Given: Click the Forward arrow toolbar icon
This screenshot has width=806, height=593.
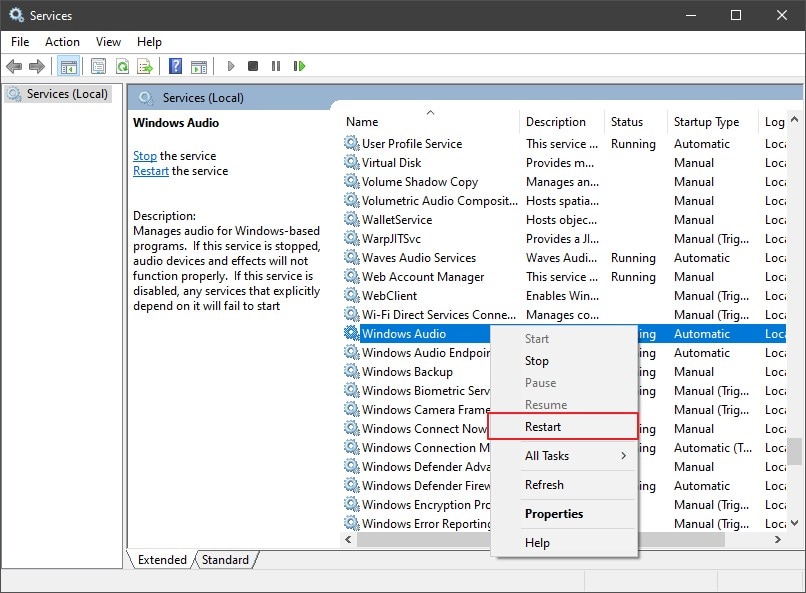Looking at the screenshot, I should [36, 66].
